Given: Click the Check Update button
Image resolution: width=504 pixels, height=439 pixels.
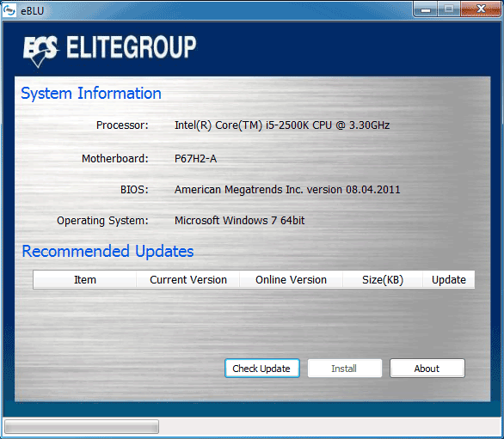Looking at the screenshot, I should click(x=262, y=368).
